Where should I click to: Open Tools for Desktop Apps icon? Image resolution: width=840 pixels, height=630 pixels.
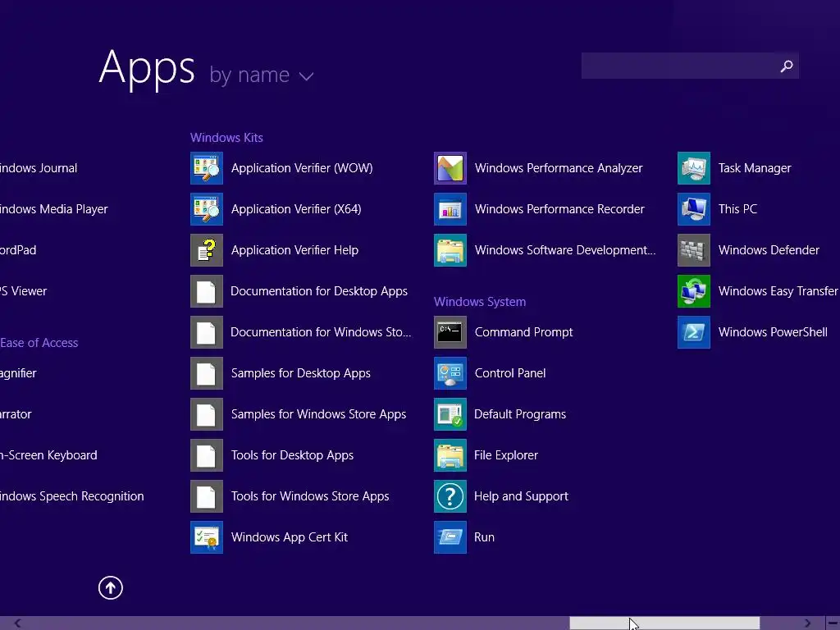(206, 455)
